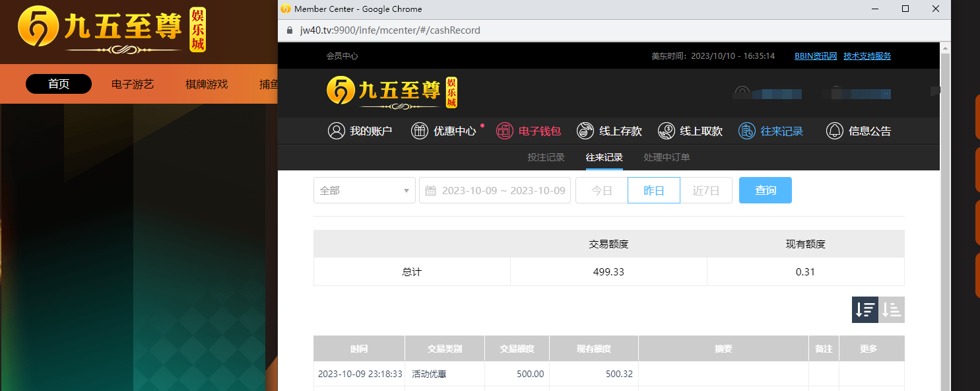Screen dimensions: 980x391
Task: Open 我的账户 account icon
Action: pyautogui.click(x=337, y=131)
